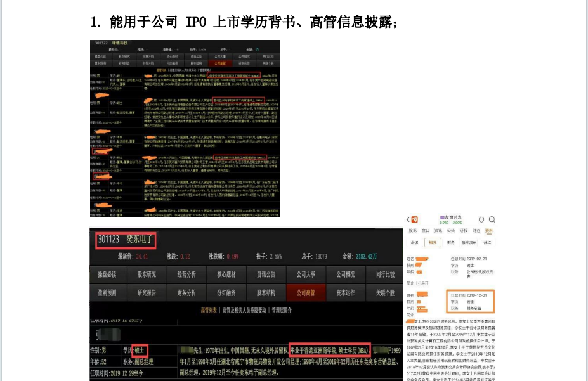
Task: Open the 研报 tab in the mobile app
Action: coord(464,231)
